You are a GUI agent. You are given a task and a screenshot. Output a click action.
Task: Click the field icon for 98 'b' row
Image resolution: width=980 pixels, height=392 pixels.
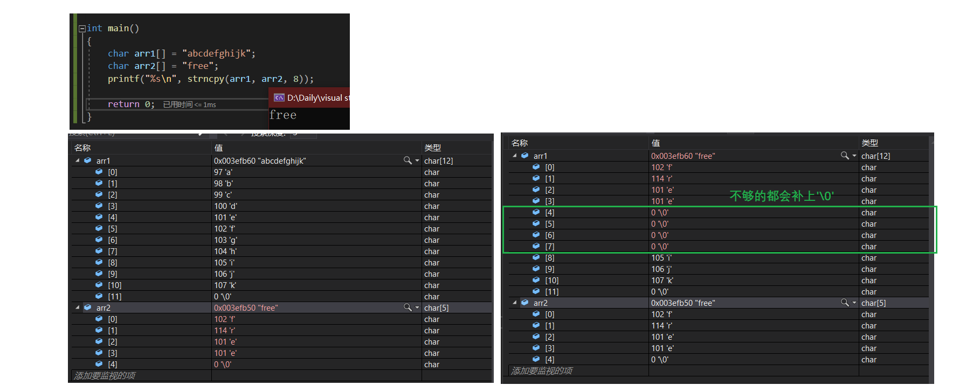[x=99, y=183]
